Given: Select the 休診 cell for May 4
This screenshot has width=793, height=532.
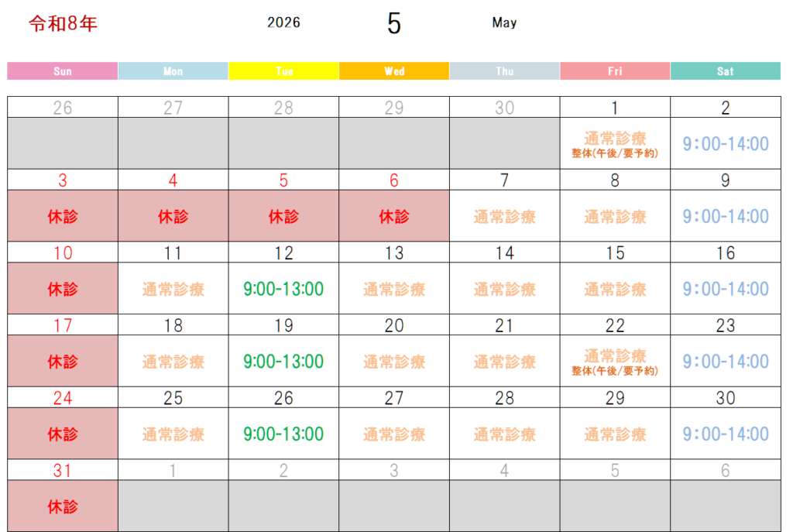Looking at the screenshot, I should (173, 217).
